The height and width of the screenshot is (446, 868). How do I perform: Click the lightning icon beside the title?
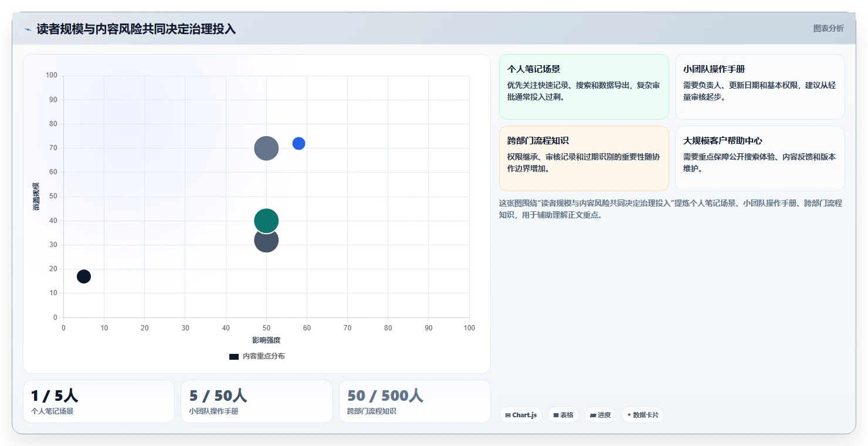click(28, 29)
